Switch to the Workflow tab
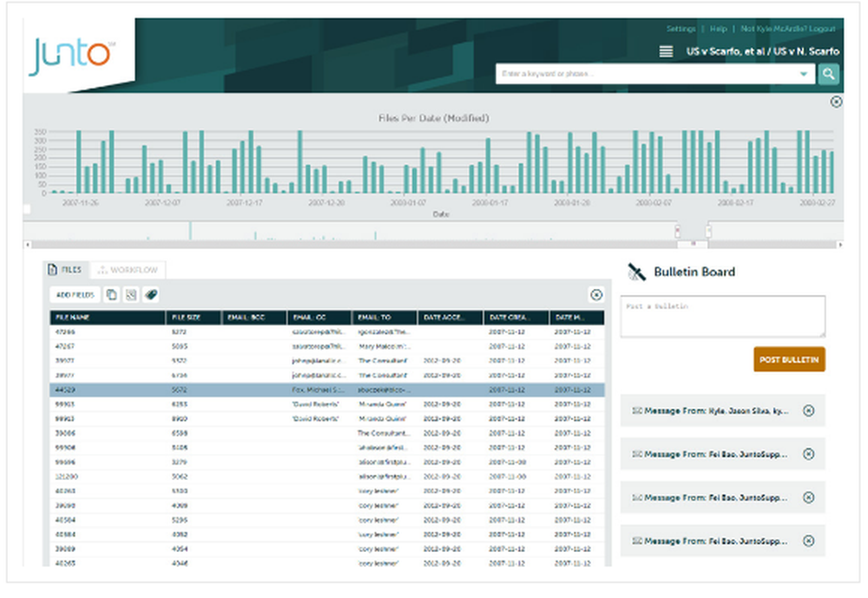Image resolution: width=868 pixels, height=598 pixels. 128,270
